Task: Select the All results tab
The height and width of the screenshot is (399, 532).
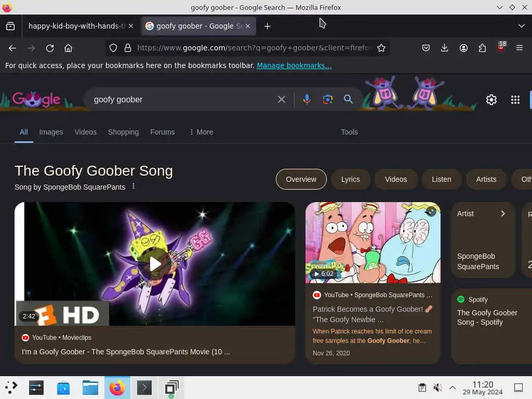Action: tap(23, 132)
